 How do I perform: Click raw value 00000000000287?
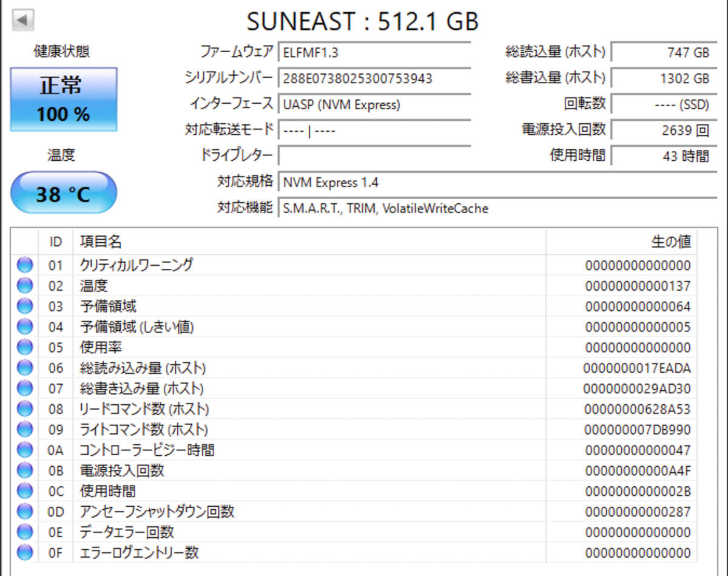pyautogui.click(x=638, y=512)
